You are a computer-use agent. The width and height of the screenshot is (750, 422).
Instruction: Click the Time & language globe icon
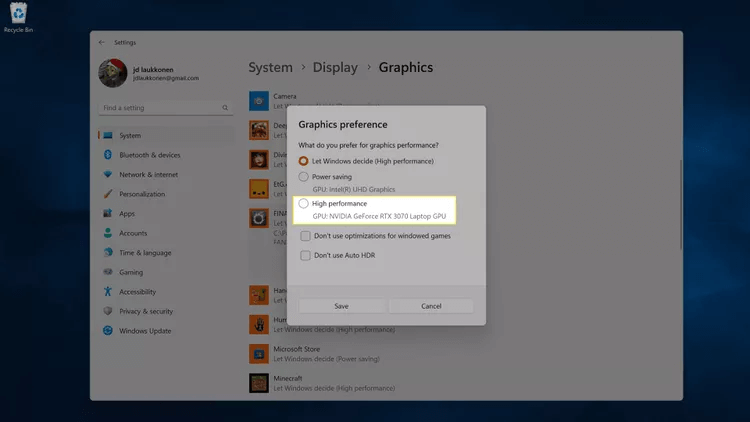108,252
